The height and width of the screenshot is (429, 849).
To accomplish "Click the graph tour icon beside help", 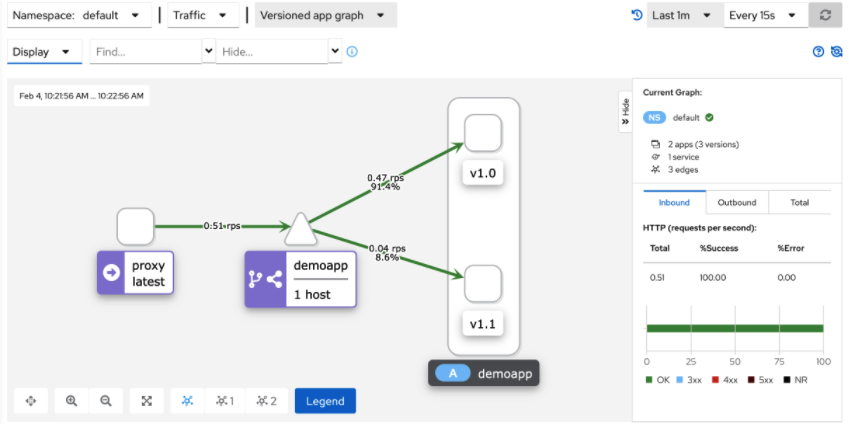I will click(x=837, y=51).
